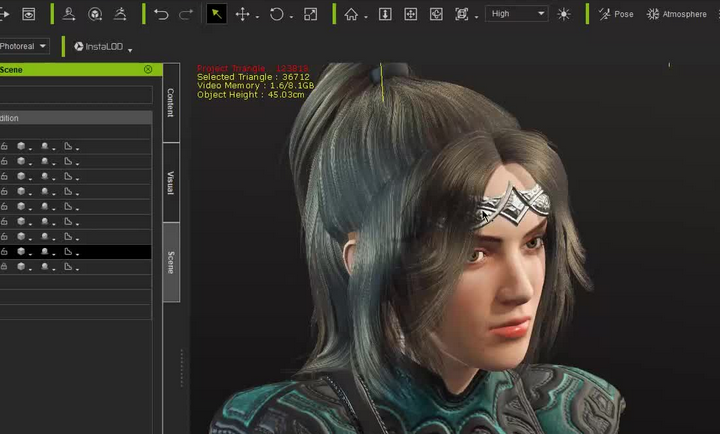Open the Photoreal render mode dropdown
The height and width of the screenshot is (434, 720).
(x=24, y=46)
